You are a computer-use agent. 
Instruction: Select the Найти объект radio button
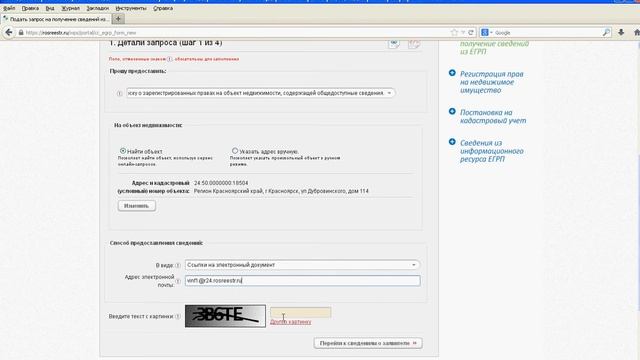pos(123,151)
